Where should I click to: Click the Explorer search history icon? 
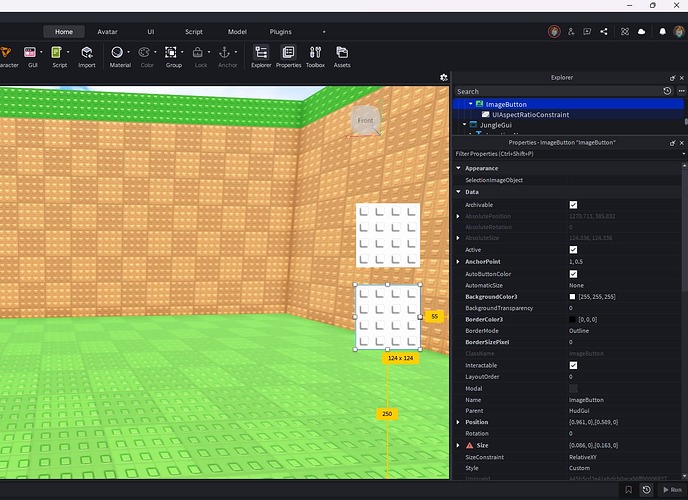(667, 91)
